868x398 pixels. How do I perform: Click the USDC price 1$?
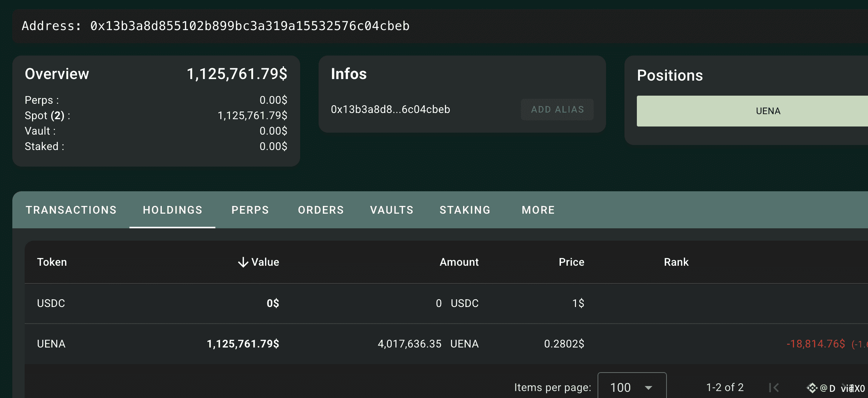click(578, 304)
